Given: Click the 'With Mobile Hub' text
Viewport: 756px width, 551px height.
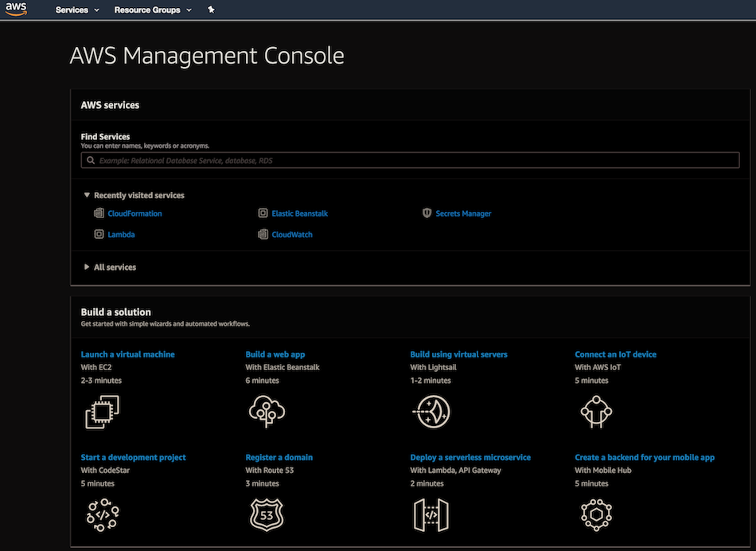Looking at the screenshot, I should point(602,470).
